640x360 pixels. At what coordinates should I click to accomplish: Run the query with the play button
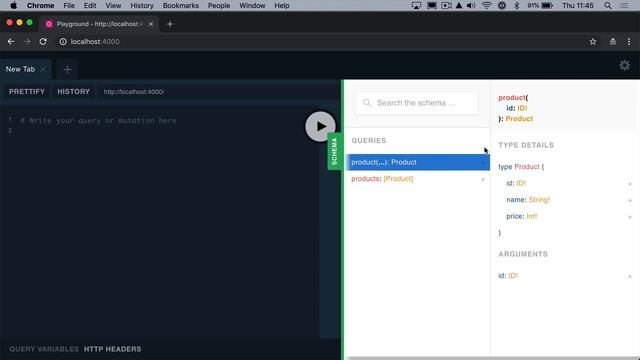320,127
